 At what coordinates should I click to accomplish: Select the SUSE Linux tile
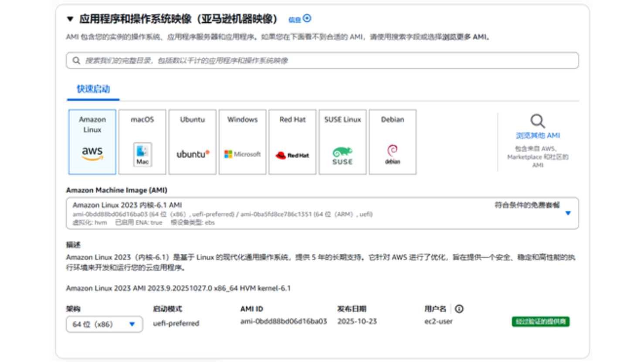[342, 142]
